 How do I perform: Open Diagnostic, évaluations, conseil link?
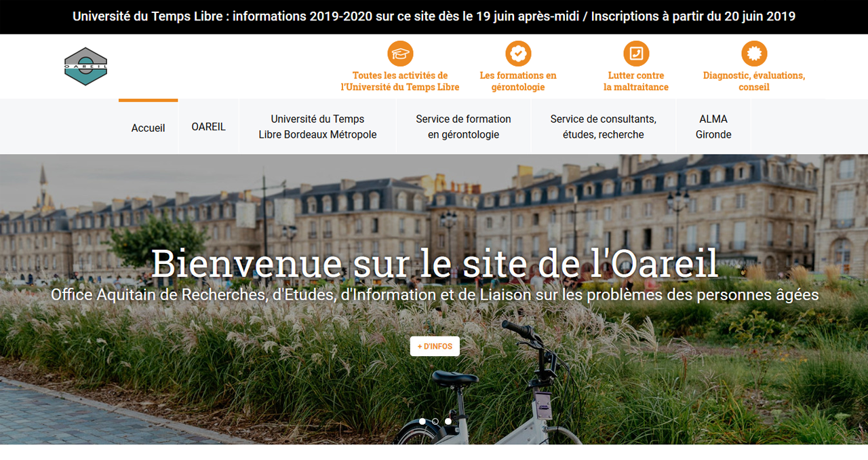coord(754,81)
